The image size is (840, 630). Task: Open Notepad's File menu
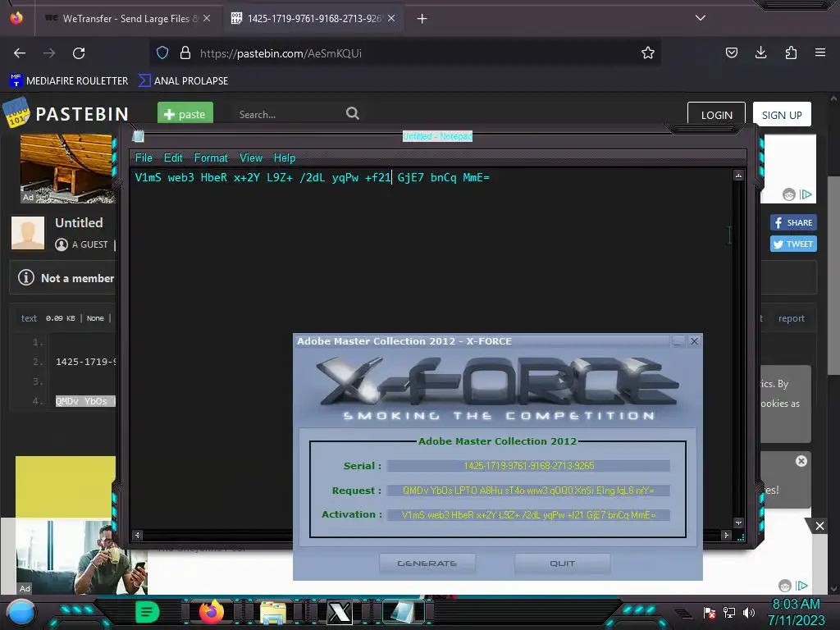pyautogui.click(x=144, y=158)
